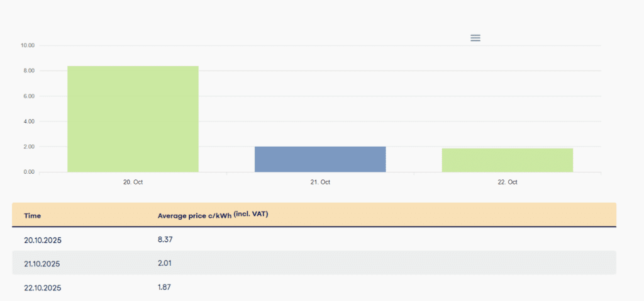Select the 20.10.2025 date cell
Image resolution: width=644 pixels, height=301 pixels.
pyautogui.click(x=43, y=240)
